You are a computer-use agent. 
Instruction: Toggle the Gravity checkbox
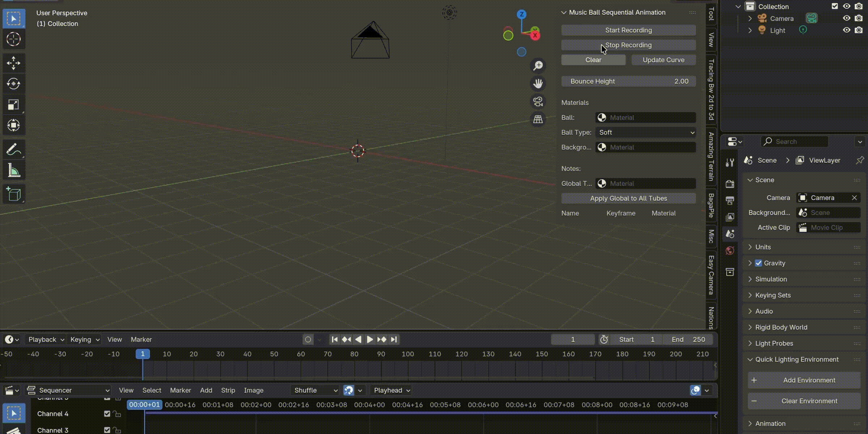758,263
